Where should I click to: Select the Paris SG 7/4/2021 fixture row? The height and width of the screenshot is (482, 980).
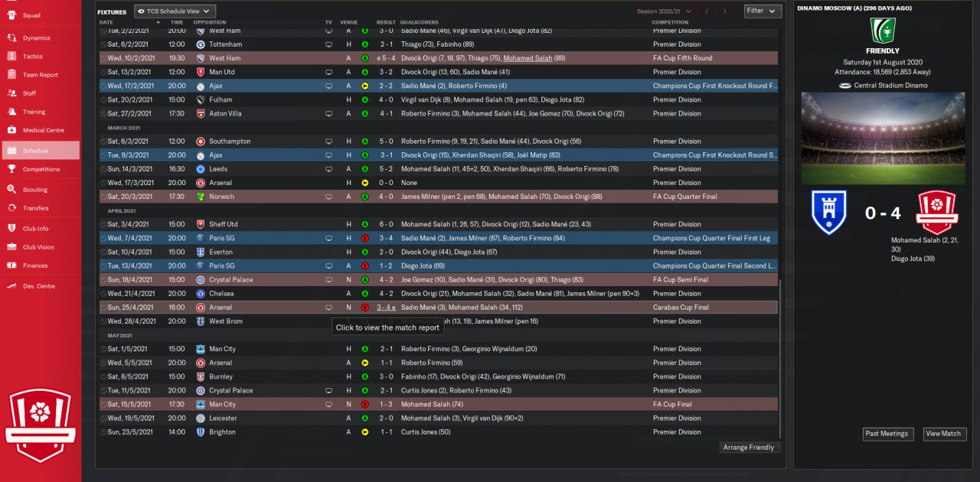[438, 238]
